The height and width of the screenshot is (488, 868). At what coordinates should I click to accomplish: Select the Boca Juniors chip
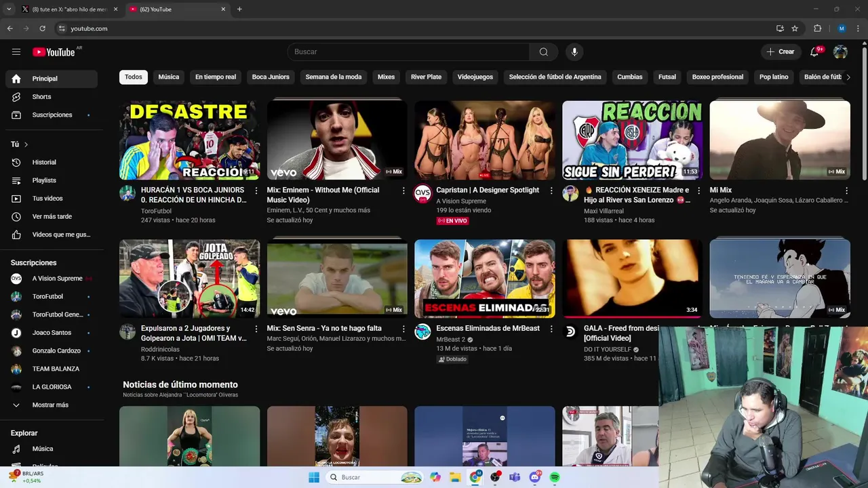tap(271, 77)
